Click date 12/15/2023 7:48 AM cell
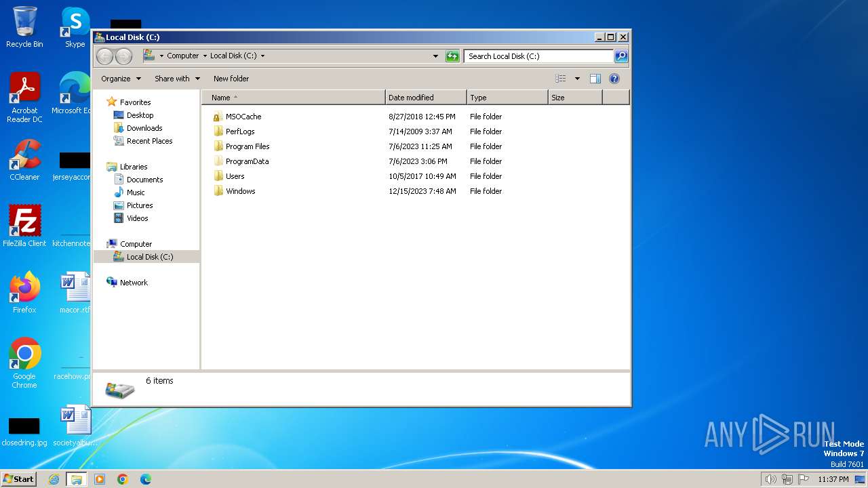The width and height of the screenshot is (868, 488). coord(422,191)
